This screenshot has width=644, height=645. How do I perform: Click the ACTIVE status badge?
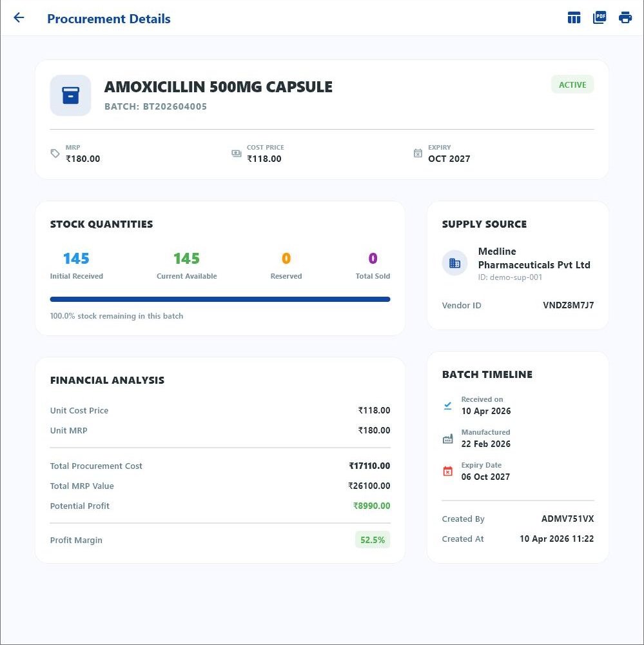572,84
